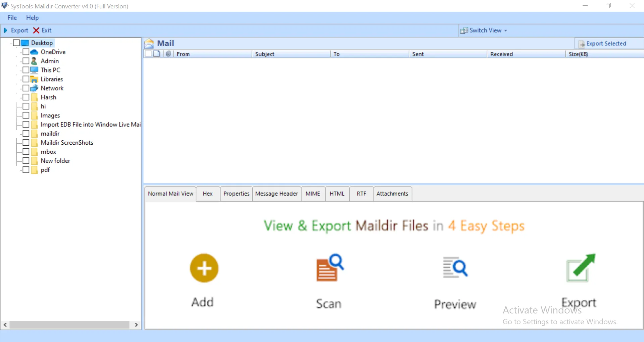644x342 pixels.
Task: Sort by the Received column header
Action: (526, 54)
